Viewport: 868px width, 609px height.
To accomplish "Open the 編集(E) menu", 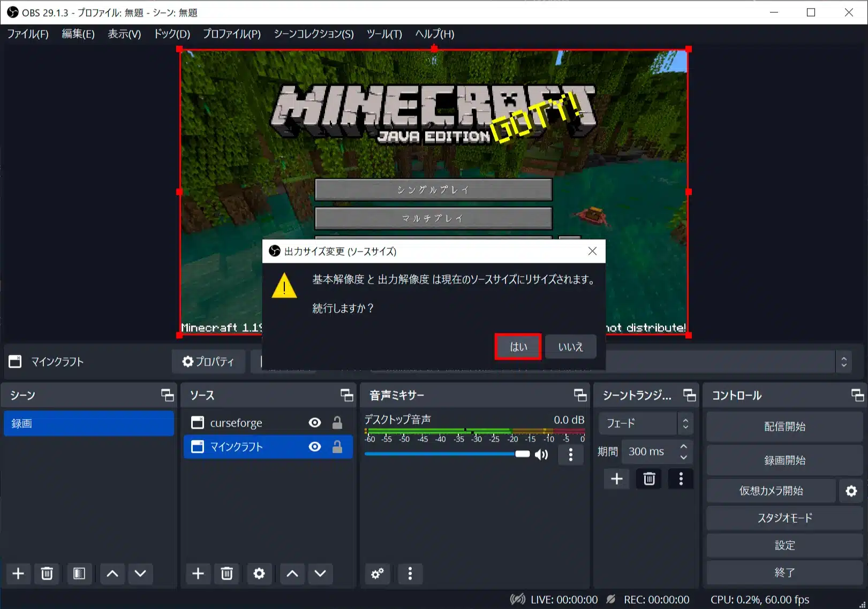I will point(78,34).
